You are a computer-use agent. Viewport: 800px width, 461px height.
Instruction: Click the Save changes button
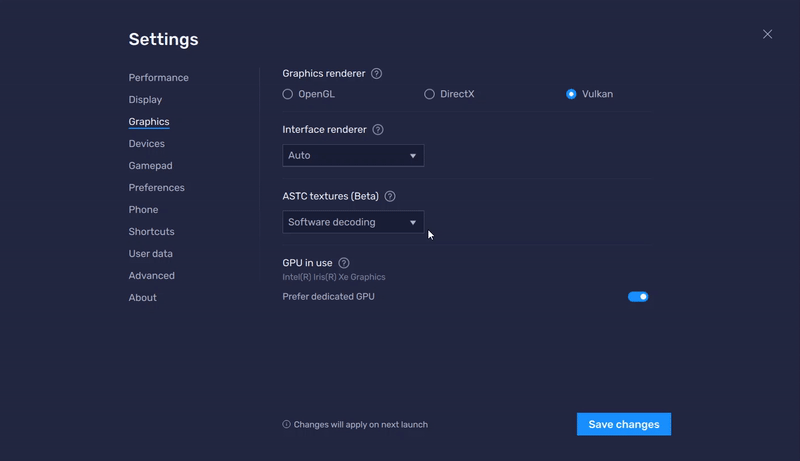(623, 425)
